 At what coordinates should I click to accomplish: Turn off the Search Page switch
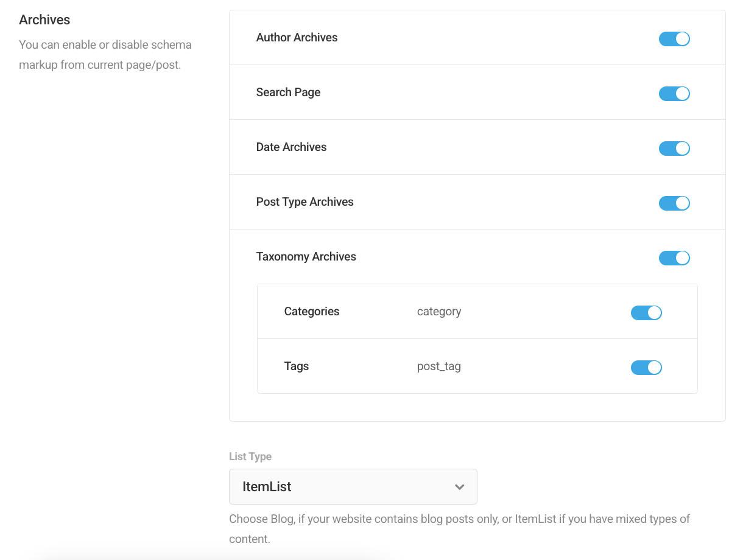674,93
